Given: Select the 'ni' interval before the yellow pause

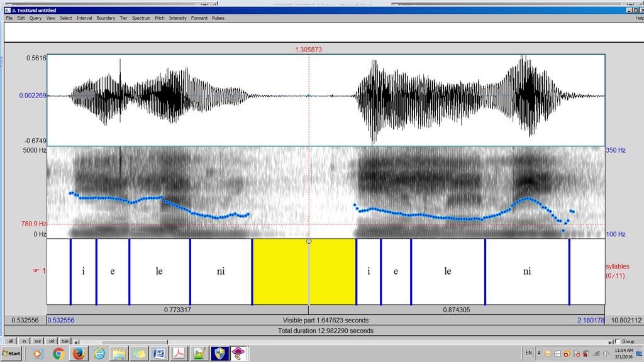Looking at the screenshot, I should click(221, 271).
